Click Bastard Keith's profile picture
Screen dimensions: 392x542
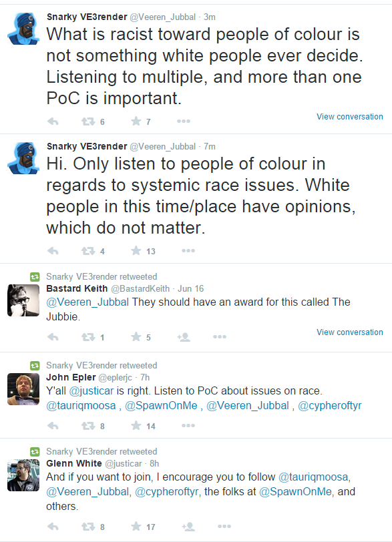pos(23,300)
